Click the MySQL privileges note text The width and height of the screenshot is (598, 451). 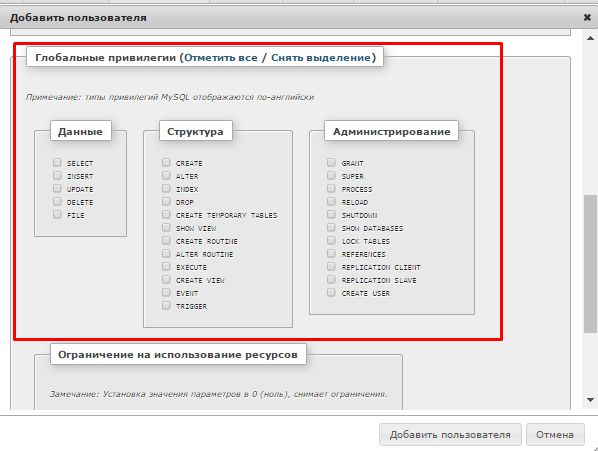(x=170, y=97)
